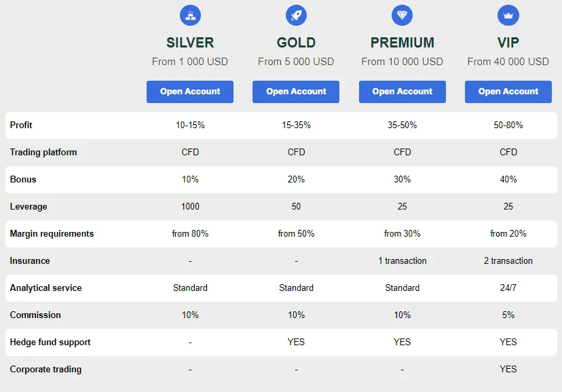Click the Trading platform row label
This screenshot has height=392, width=562.
pyautogui.click(x=43, y=153)
